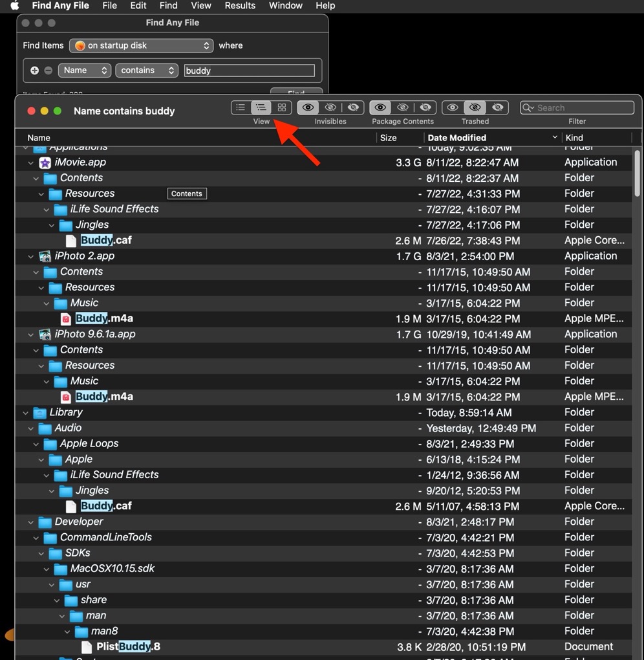This screenshot has width=644, height=660.
Task: Switch to hierarchical tree view
Action: tap(261, 107)
